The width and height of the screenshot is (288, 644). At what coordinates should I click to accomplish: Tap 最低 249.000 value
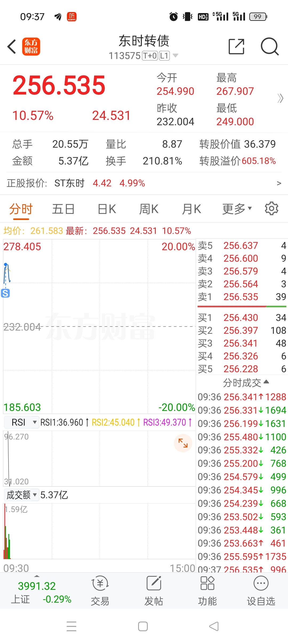click(x=235, y=122)
